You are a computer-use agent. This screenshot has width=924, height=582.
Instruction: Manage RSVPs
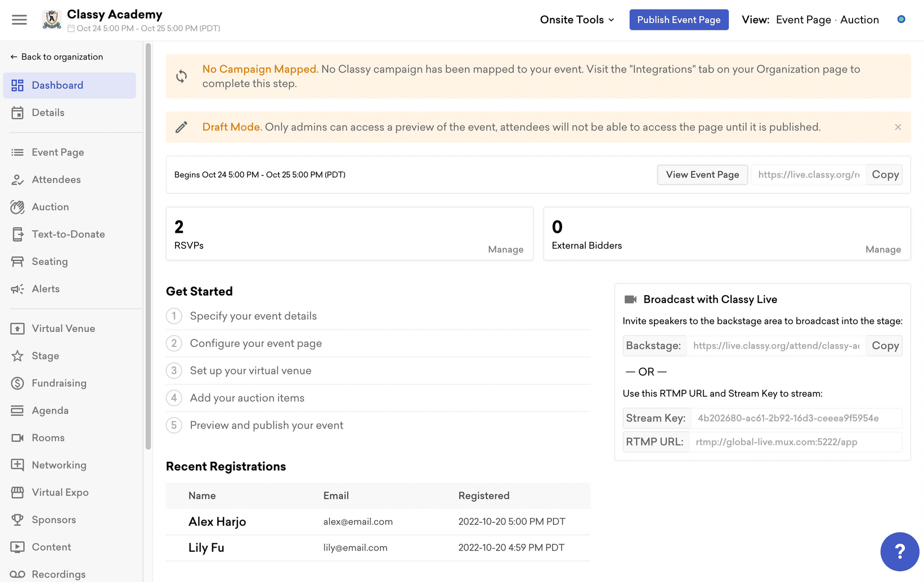[x=505, y=250]
